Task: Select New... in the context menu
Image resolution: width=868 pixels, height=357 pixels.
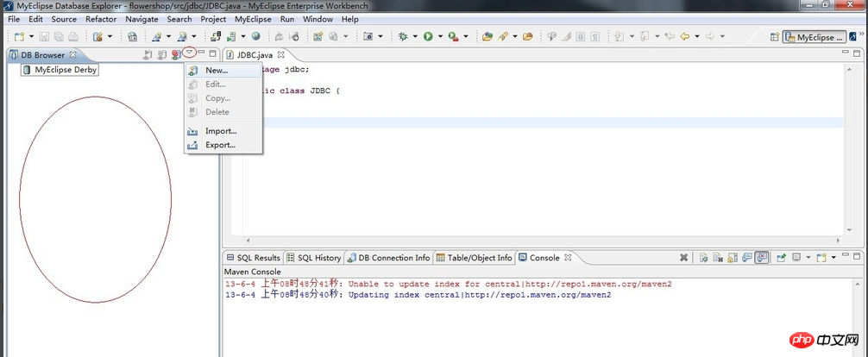Action: [x=217, y=70]
